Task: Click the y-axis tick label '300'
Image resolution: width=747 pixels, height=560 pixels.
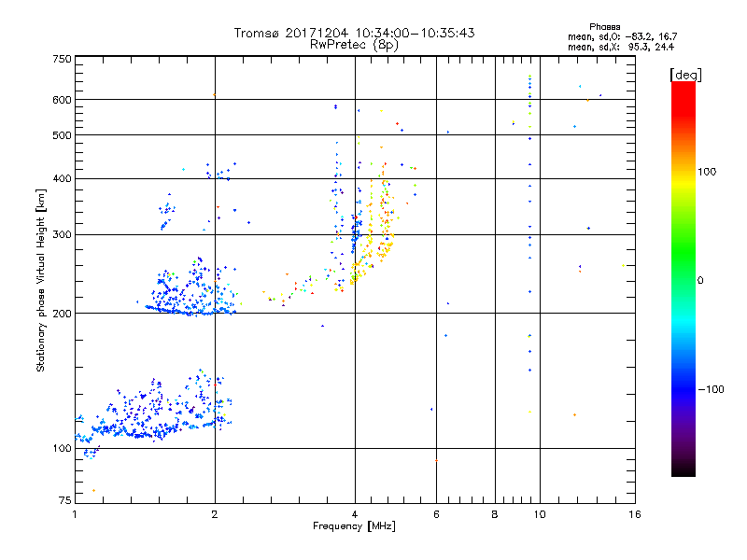Action: pos(62,235)
